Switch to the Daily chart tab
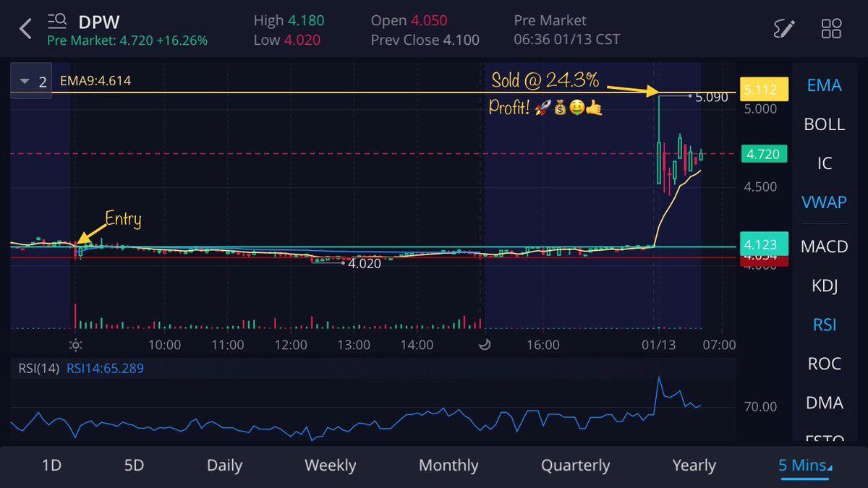868x488 pixels. pyautogui.click(x=224, y=466)
